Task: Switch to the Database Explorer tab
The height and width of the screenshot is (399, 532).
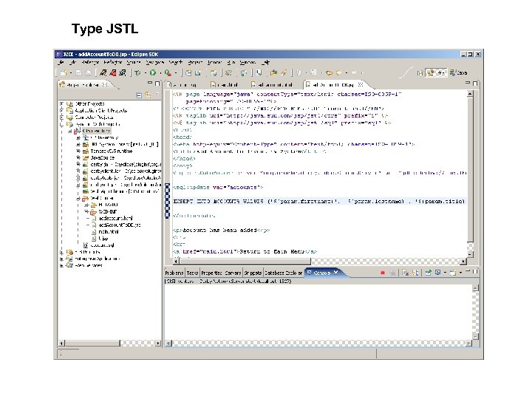Action: tap(283, 273)
